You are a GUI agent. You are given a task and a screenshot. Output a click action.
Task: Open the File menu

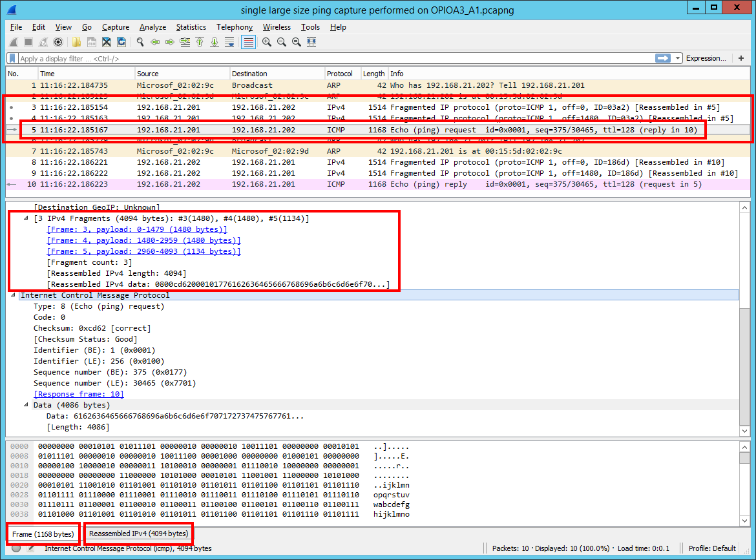(16, 28)
